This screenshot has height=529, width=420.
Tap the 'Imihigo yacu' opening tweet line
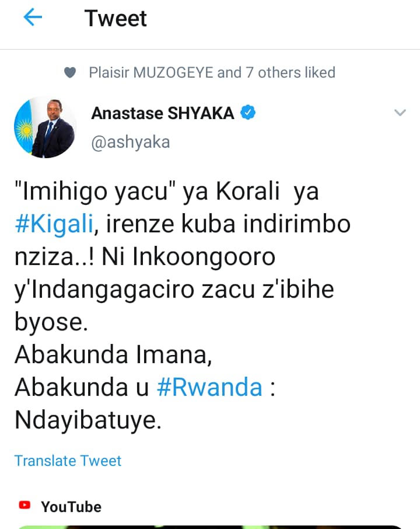coord(167,192)
